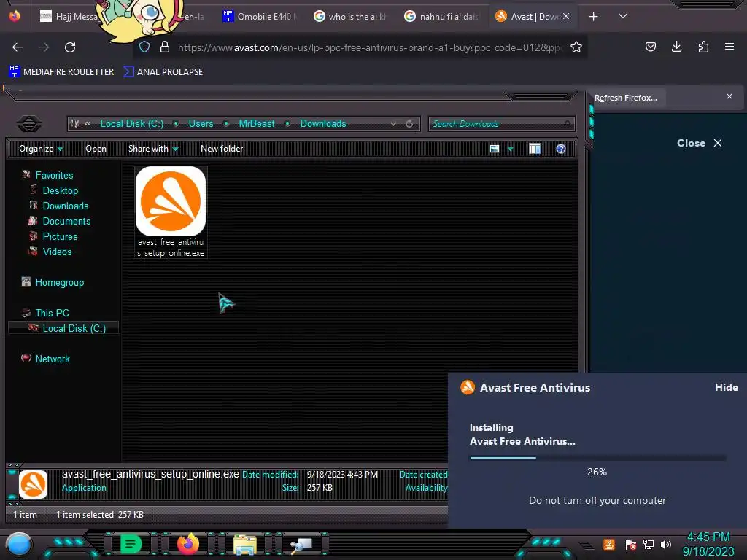The image size is (747, 560).
Task: Open the Firefox hamburger menu
Action: (729, 47)
